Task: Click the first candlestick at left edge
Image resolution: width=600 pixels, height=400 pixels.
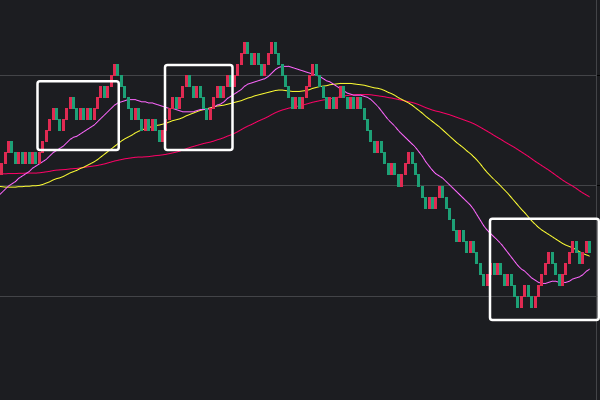Action: (x=2, y=166)
